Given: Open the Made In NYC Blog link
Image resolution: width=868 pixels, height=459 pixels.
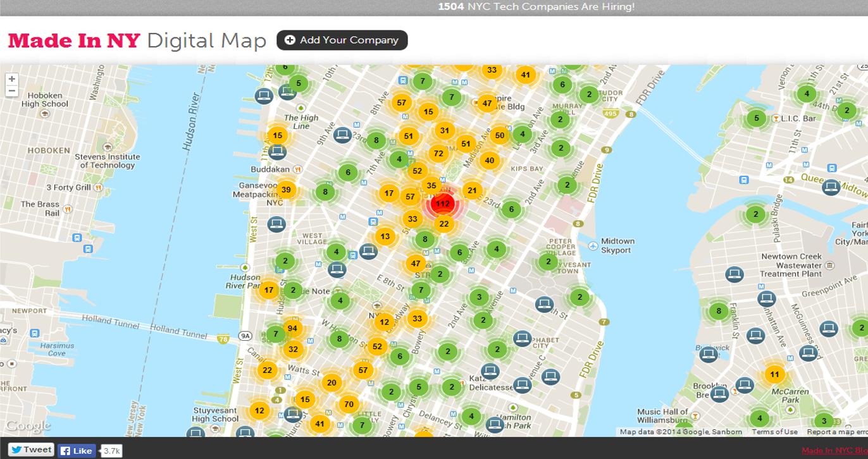Looking at the screenshot, I should pyautogui.click(x=834, y=451).
